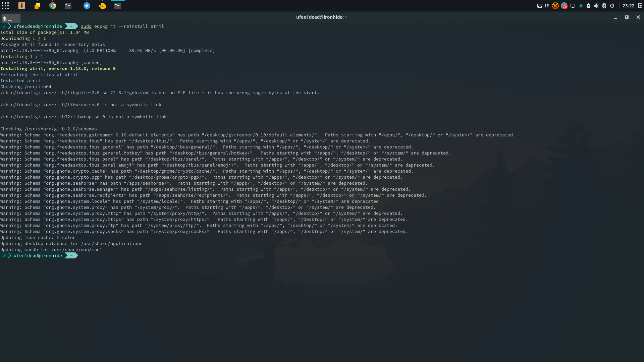The width and height of the screenshot is (644, 362).
Task: Open Telegram tray icon showing 75 unread
Action: tap(564, 6)
